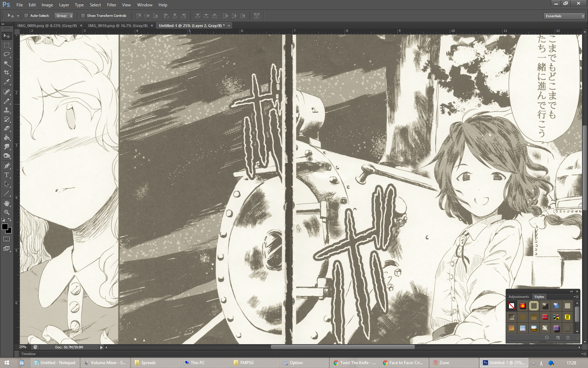Select the Healing Brush tool

(7, 92)
